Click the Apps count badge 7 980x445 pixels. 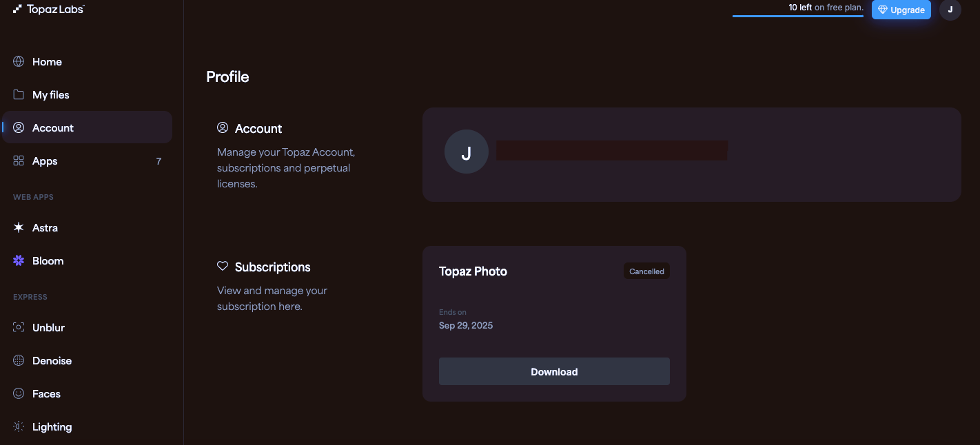coord(159,161)
